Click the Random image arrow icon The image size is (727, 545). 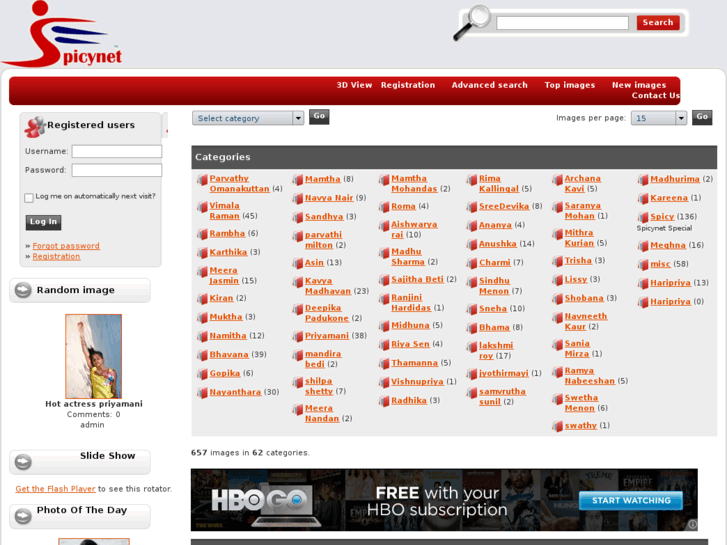pyautogui.click(x=23, y=290)
